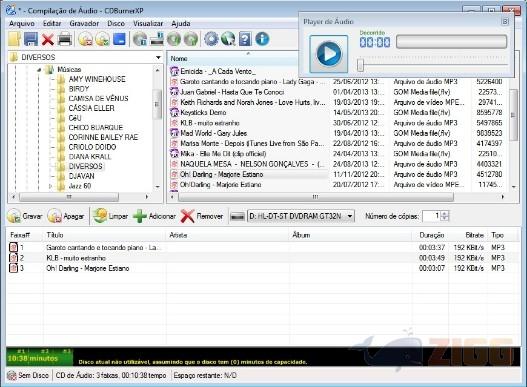This screenshot has width=527, height=387.
Task: Click the burn disc toolbar icon
Action: [x=86, y=39]
